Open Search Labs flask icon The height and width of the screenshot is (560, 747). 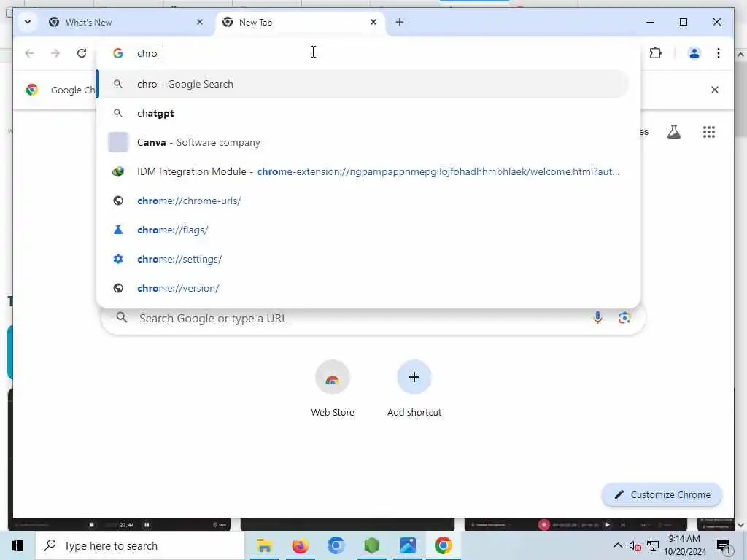tap(673, 132)
